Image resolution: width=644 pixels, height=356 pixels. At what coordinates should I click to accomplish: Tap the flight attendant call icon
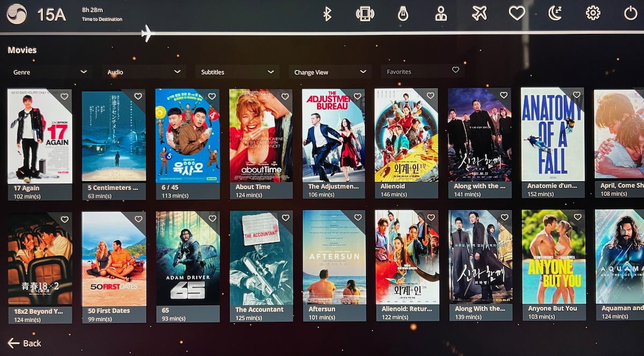click(441, 13)
